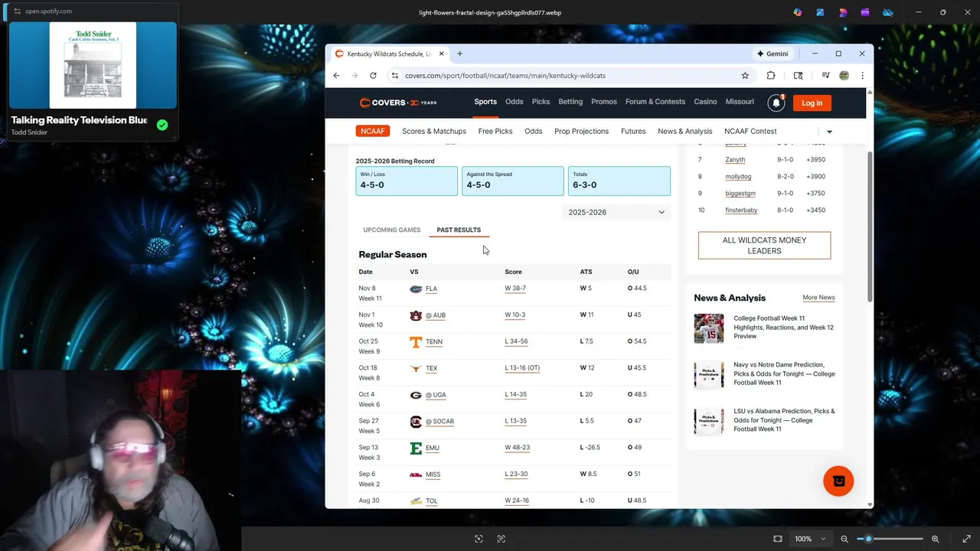Open Designer icon in Photos title bar
The image size is (980, 551).
pyautogui.click(x=843, y=12)
